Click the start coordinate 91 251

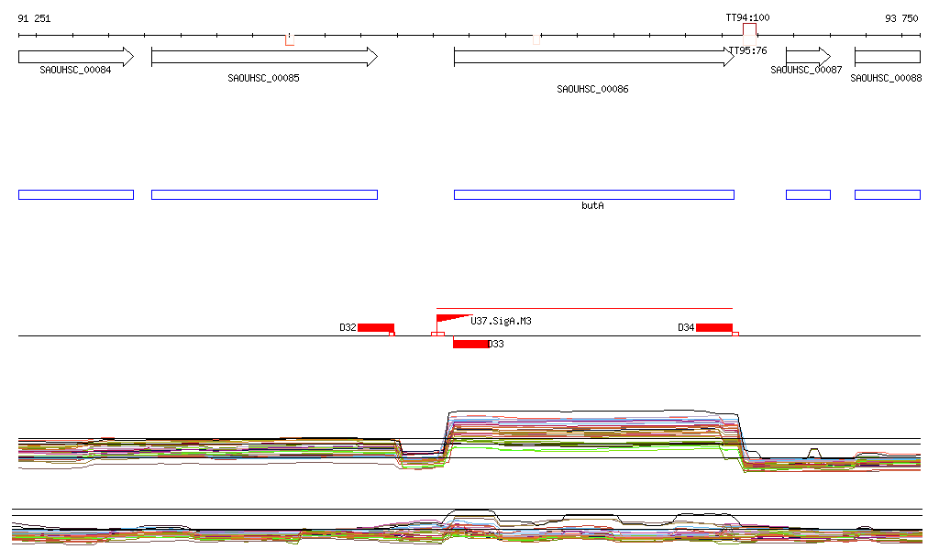[34, 18]
